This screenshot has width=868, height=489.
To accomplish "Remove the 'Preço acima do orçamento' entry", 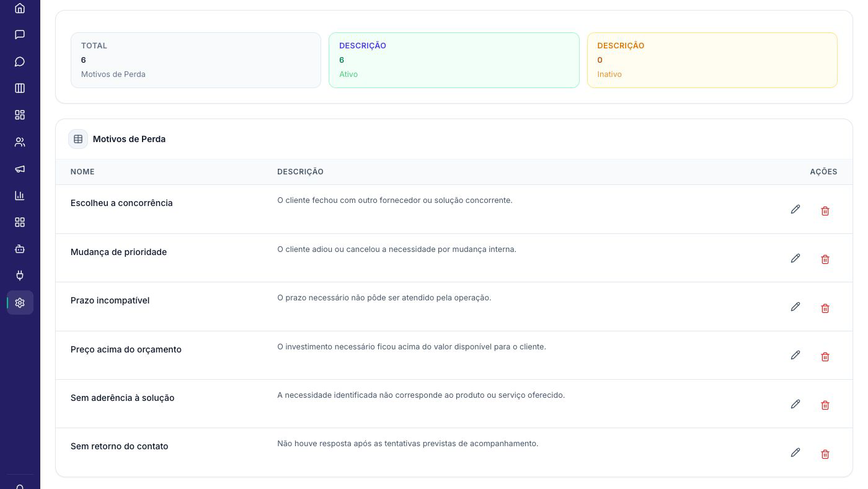I will 825,357.
